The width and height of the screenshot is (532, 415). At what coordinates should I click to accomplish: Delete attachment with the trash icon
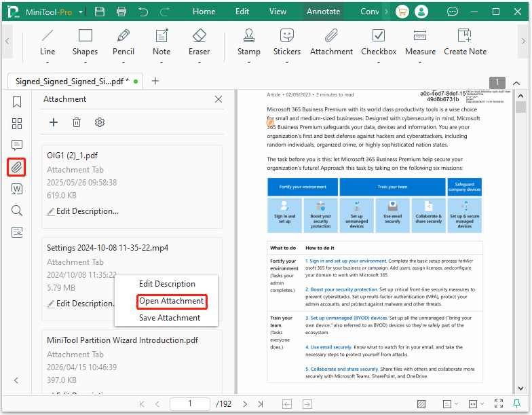(x=77, y=122)
